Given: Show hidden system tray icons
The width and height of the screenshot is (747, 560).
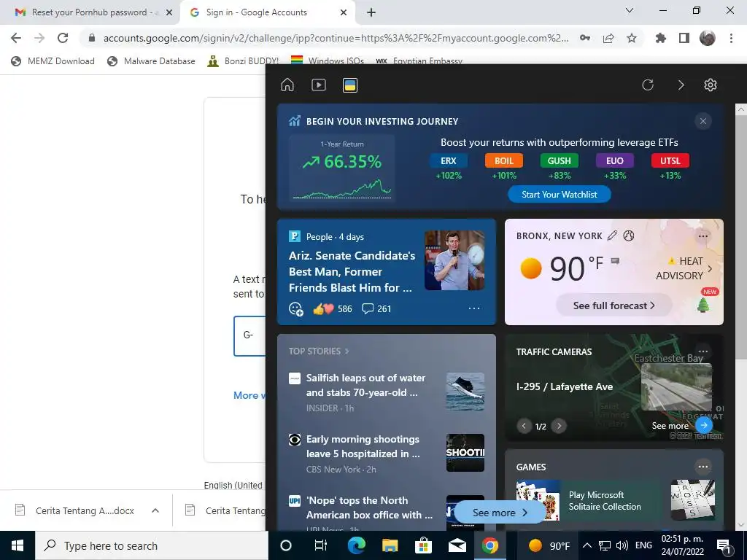Looking at the screenshot, I should click(587, 545).
